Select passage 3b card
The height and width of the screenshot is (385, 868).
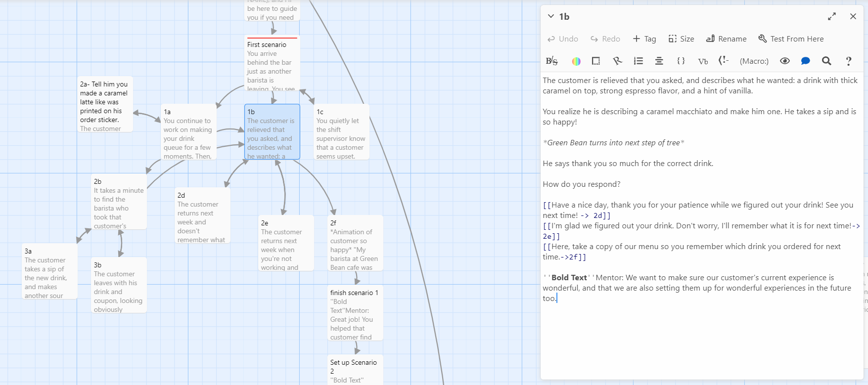coord(119,285)
